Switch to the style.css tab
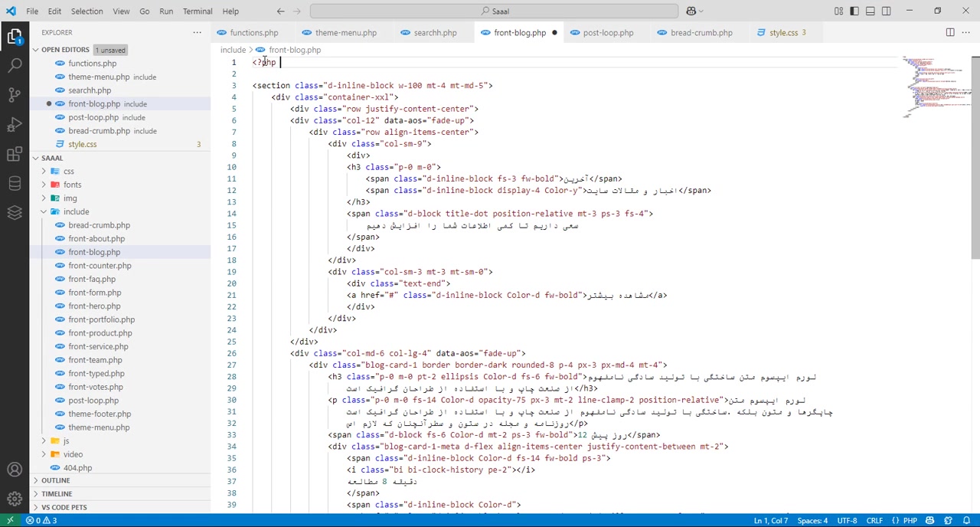Screen dimensions: 980x527 [x=782, y=33]
